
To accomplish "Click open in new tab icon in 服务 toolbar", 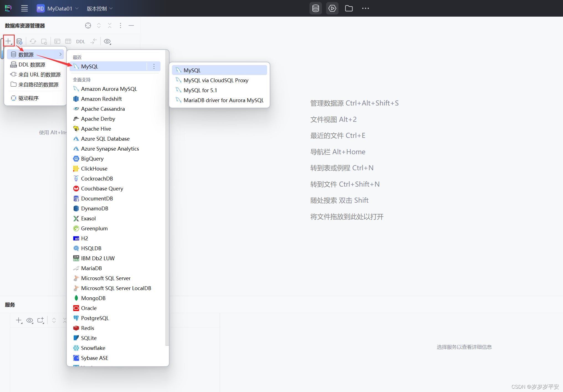I will [x=41, y=320].
